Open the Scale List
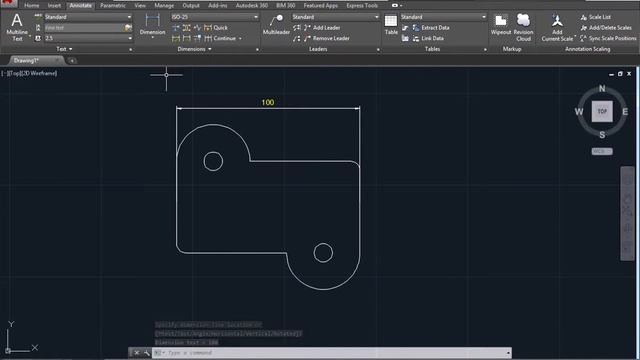 click(x=596, y=17)
